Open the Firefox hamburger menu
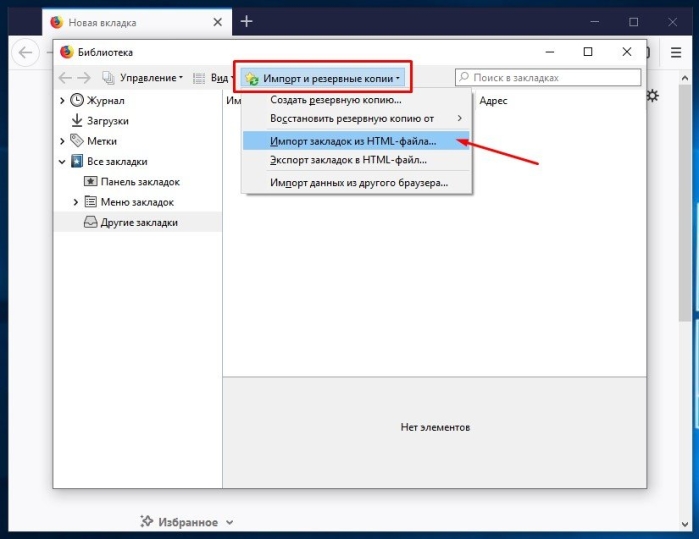699x539 pixels. (676, 53)
